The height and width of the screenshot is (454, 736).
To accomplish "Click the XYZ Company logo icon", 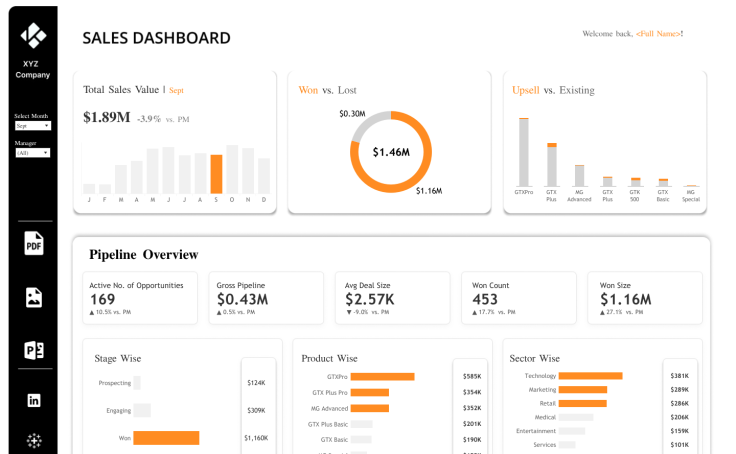I will (33, 35).
